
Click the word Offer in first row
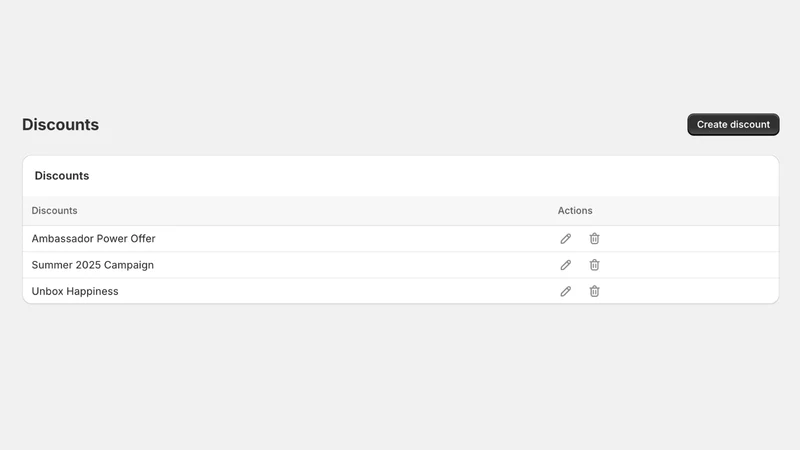coord(142,239)
